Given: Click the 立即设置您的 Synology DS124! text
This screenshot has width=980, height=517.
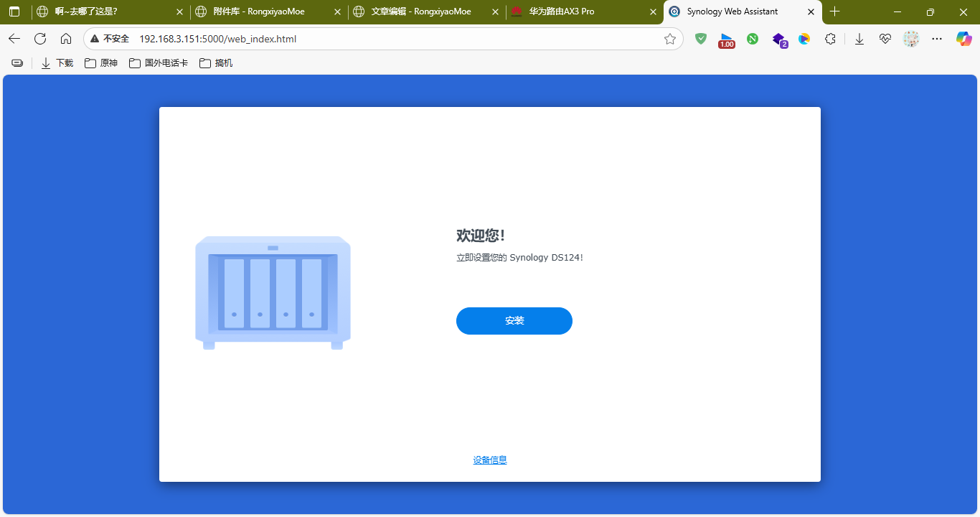Looking at the screenshot, I should coord(519,258).
